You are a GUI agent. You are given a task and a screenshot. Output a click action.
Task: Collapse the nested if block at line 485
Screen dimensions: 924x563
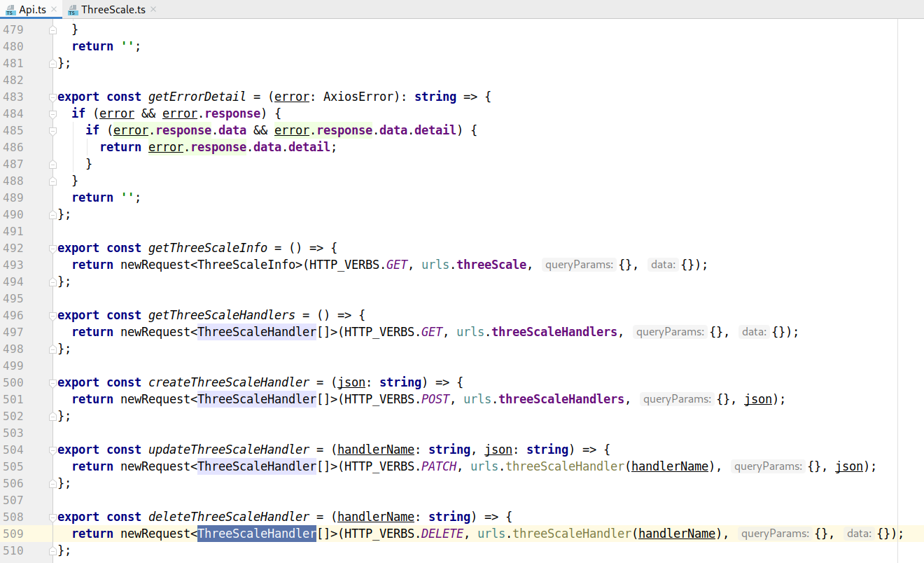pyautogui.click(x=52, y=130)
